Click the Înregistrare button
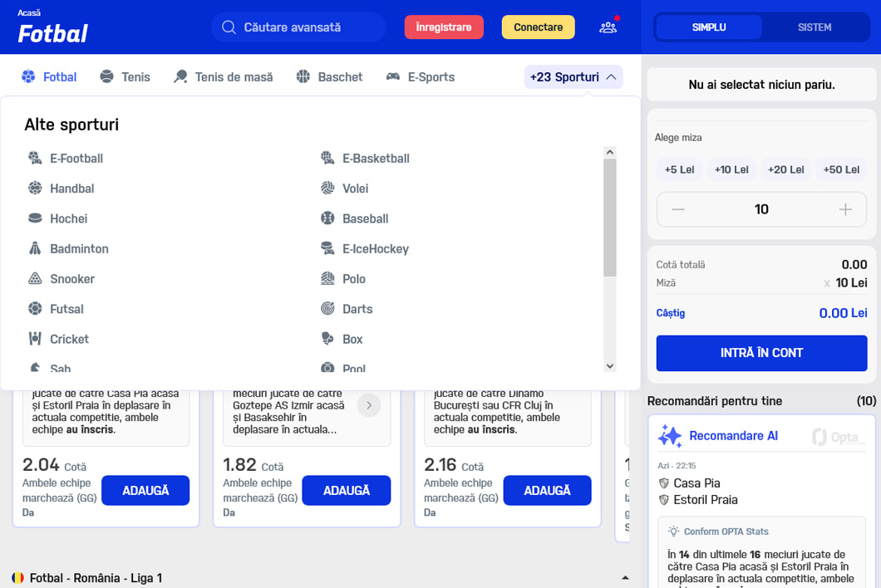Screen dimensions: 881x588 444,27
